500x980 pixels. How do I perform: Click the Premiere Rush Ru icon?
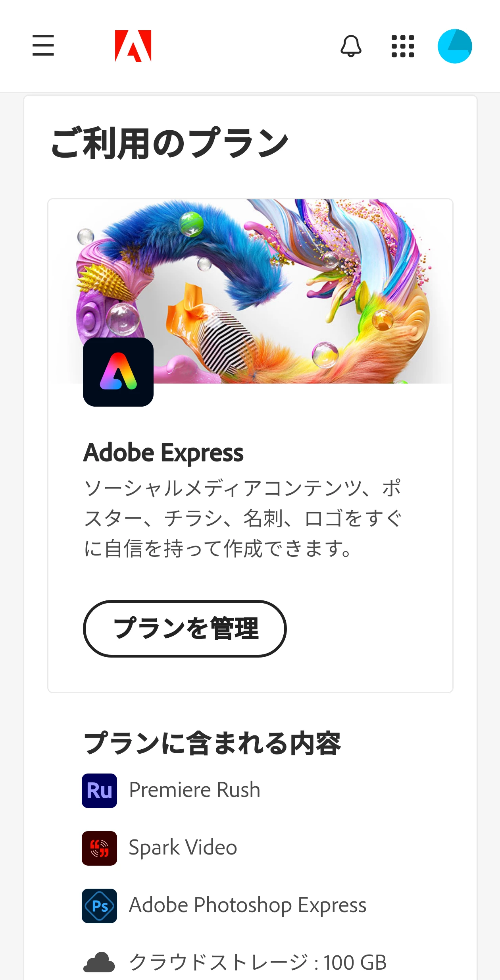99,790
